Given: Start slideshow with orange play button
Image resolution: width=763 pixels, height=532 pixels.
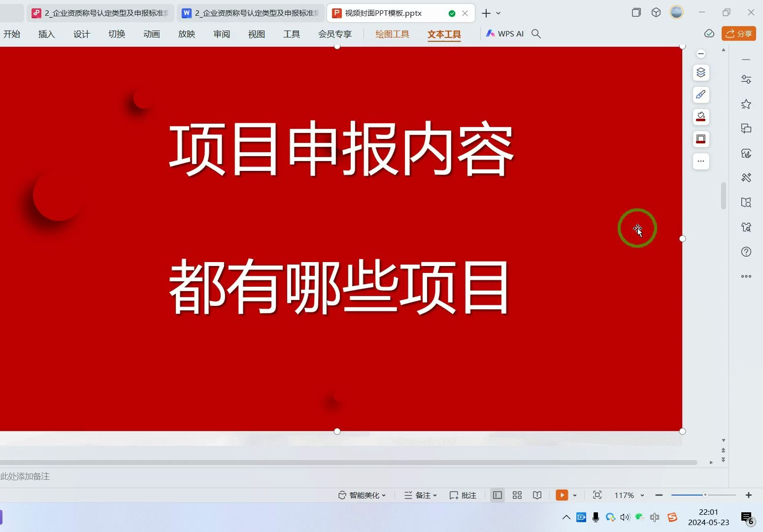Looking at the screenshot, I should [562, 495].
